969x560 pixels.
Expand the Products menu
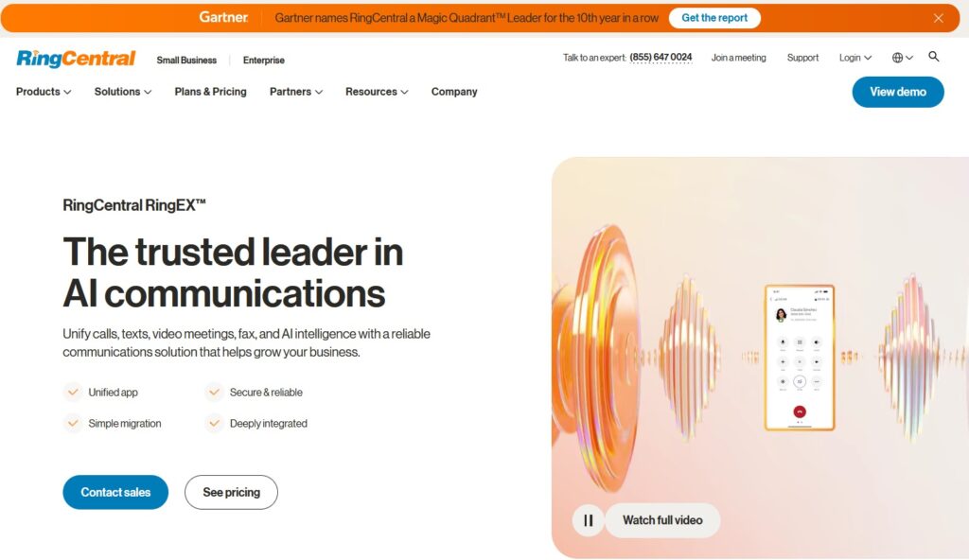click(x=44, y=92)
